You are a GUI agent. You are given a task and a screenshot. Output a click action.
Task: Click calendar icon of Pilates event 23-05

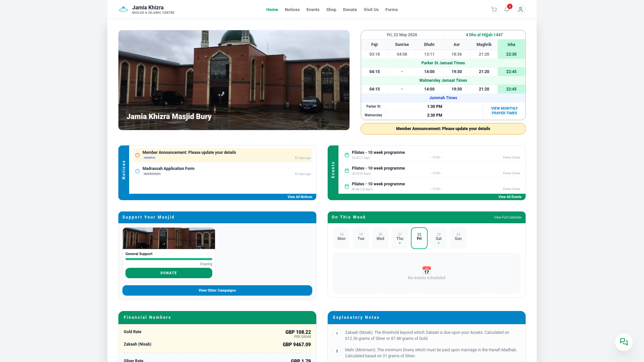(347, 155)
